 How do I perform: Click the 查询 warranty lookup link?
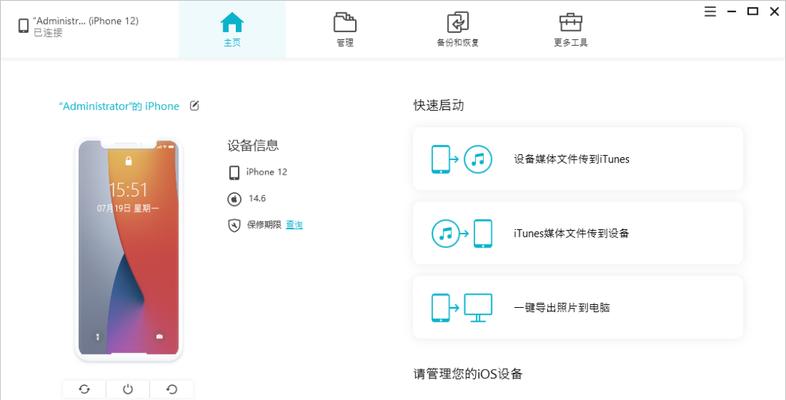point(294,225)
